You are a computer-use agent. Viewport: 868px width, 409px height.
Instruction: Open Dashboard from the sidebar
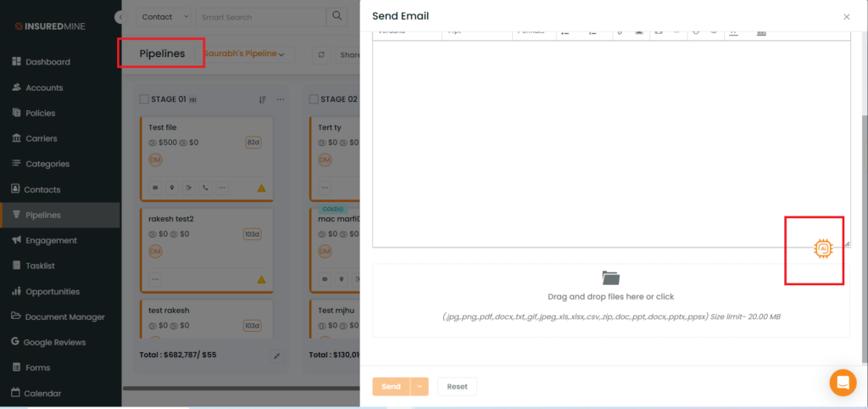47,62
